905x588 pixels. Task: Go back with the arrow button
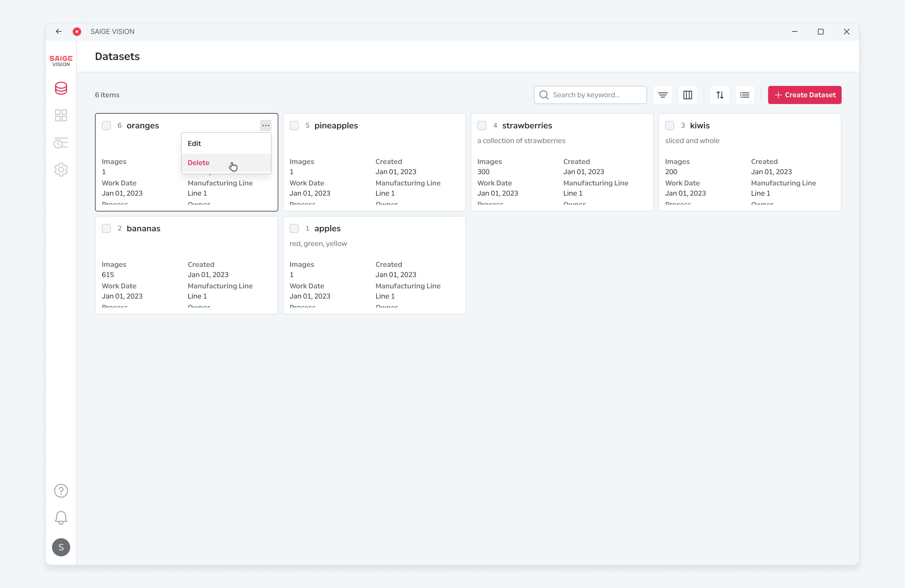pos(59,32)
